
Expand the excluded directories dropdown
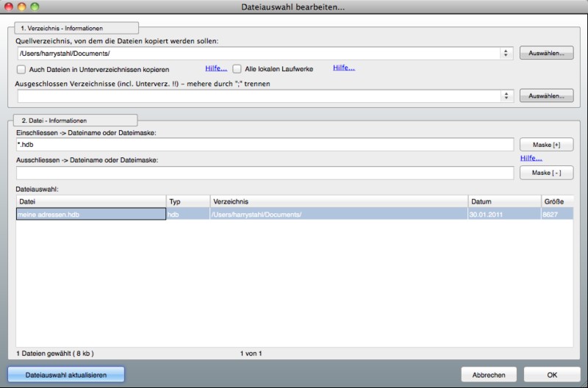click(506, 96)
